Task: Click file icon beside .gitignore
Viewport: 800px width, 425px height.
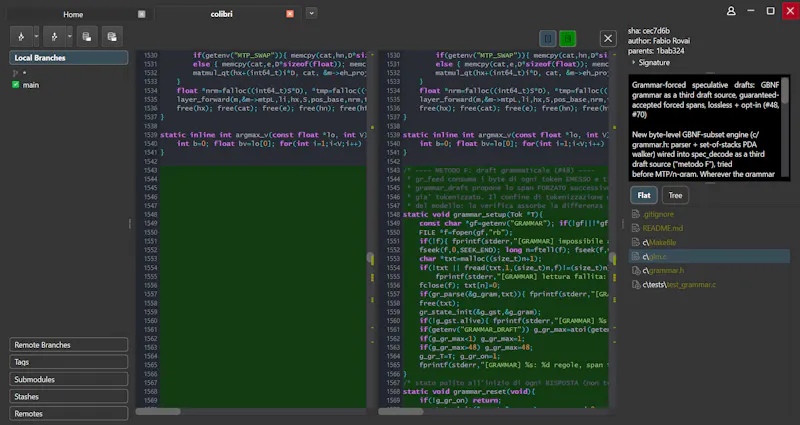Action: 636,214
